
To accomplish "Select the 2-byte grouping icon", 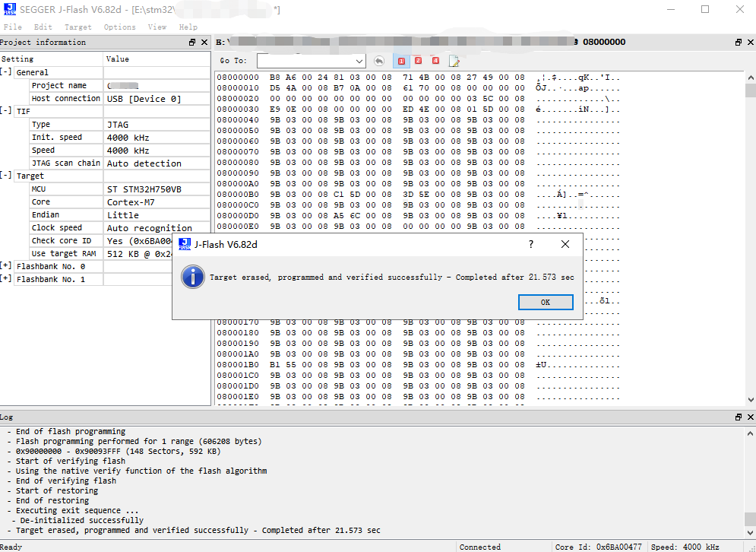I will (x=419, y=61).
